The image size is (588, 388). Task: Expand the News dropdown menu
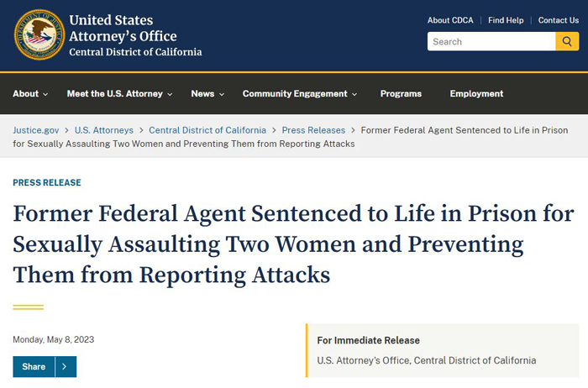(207, 94)
